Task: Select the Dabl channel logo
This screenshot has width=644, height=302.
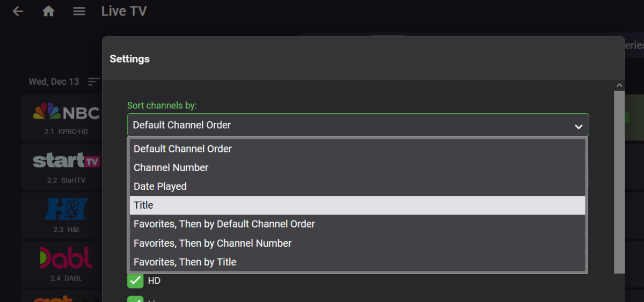Action: point(67,258)
